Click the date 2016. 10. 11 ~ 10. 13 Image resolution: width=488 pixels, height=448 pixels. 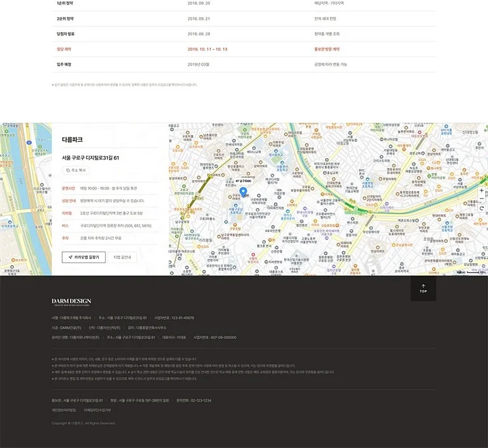coord(207,49)
